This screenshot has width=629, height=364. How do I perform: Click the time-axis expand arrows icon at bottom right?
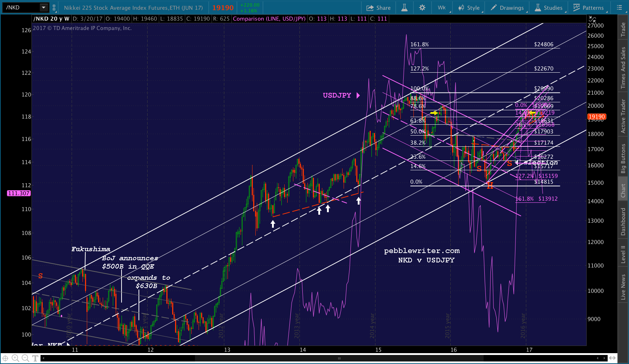pos(613,358)
